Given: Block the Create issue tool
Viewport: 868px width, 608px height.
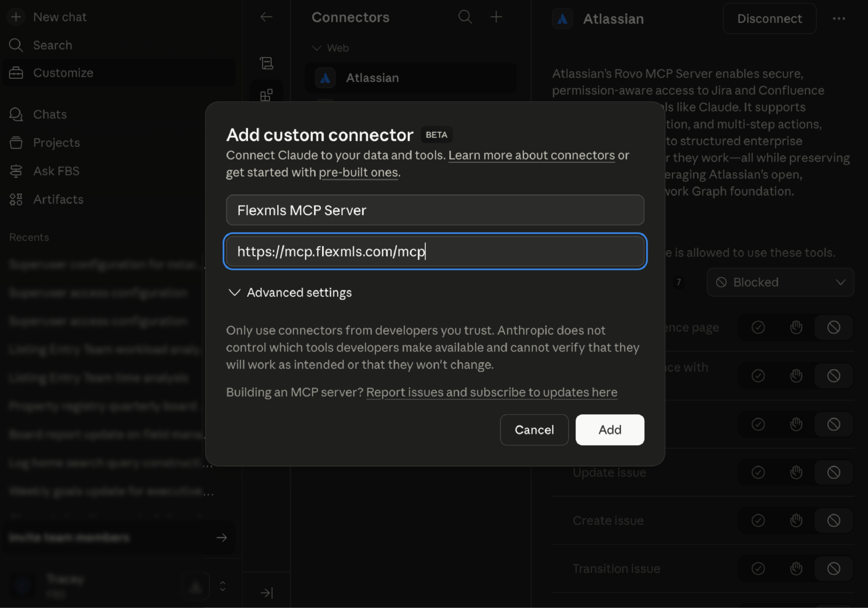Looking at the screenshot, I should pyautogui.click(x=833, y=520).
